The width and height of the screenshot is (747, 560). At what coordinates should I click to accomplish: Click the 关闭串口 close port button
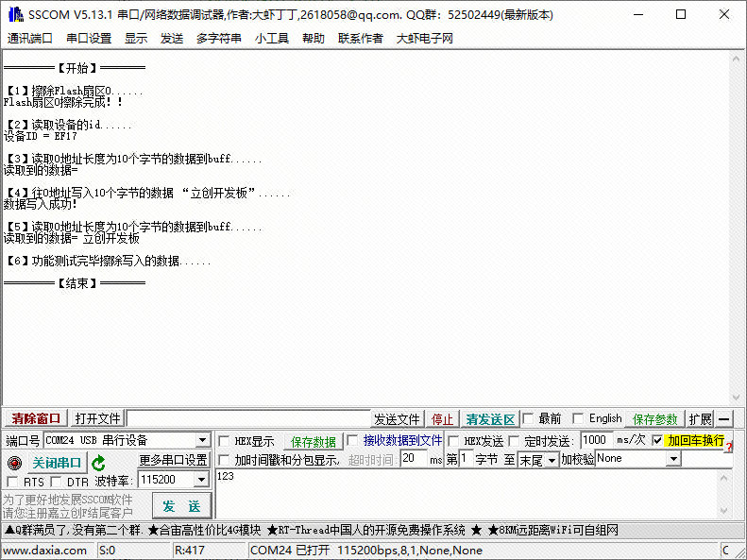[x=57, y=463]
